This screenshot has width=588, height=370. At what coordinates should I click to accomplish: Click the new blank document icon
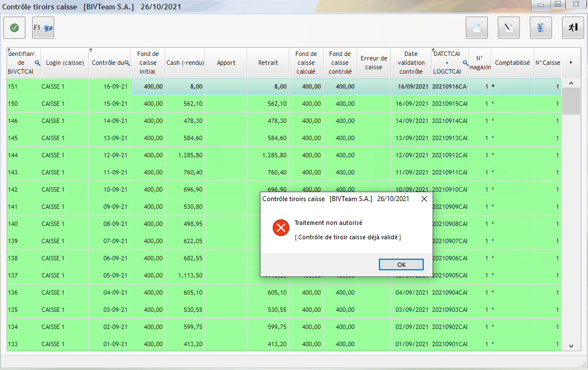click(x=477, y=28)
